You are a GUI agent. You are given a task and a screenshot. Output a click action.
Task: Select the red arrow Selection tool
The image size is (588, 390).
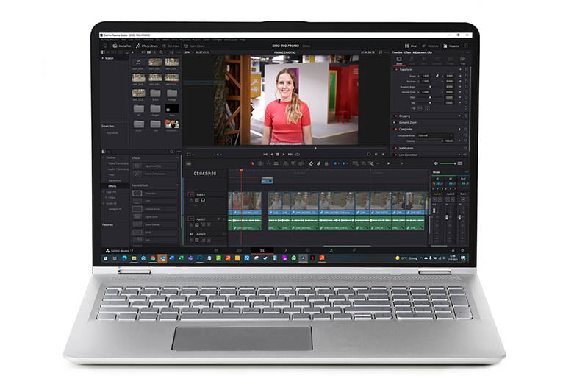coord(252,163)
